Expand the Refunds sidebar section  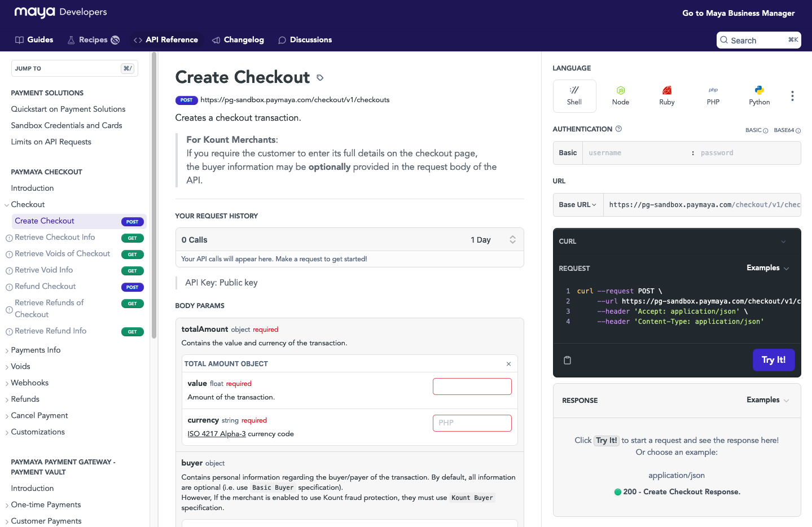point(7,399)
